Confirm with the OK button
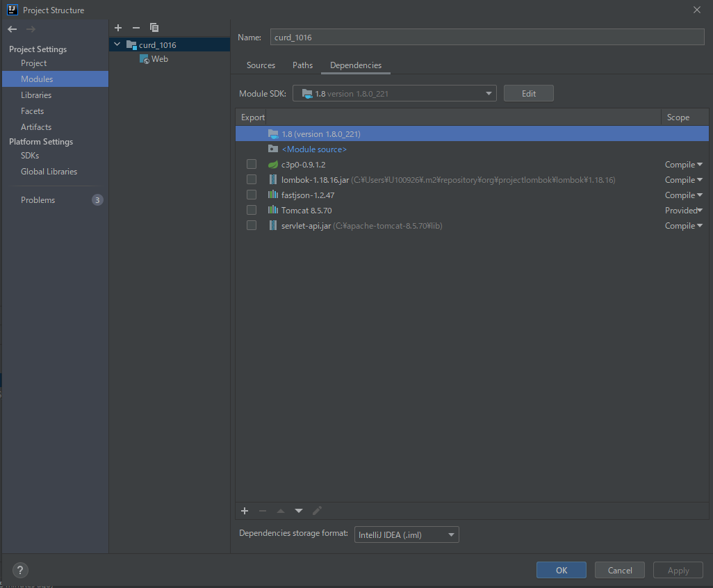This screenshot has height=588, width=713. click(561, 570)
